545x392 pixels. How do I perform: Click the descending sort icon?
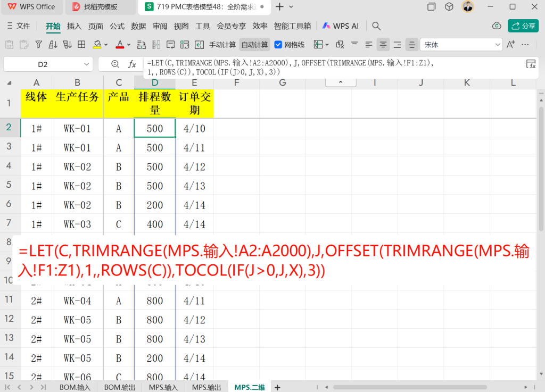coord(67,45)
